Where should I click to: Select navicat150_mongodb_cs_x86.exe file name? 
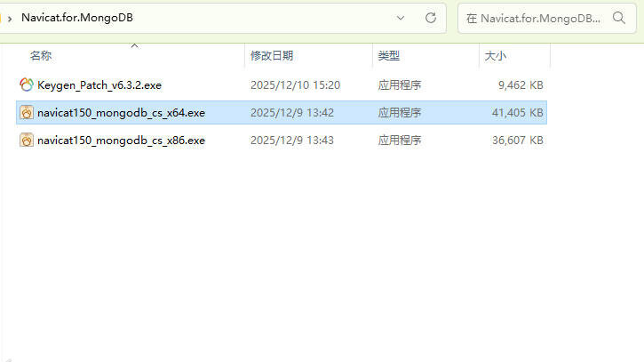[x=121, y=141]
